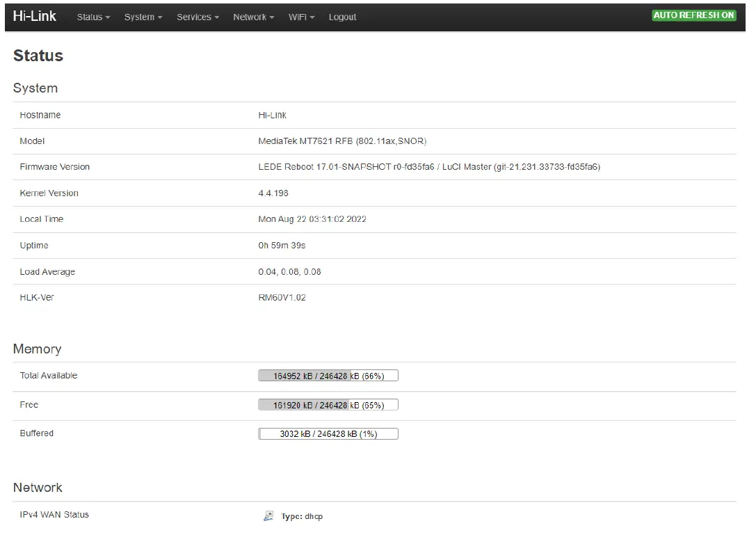This screenshot has height=535, width=756.
Task: Click the Local Time value
Action: 312,219
